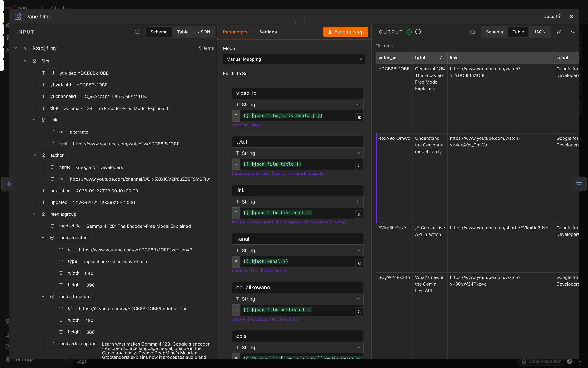Collapse the film object in schema

[25, 61]
